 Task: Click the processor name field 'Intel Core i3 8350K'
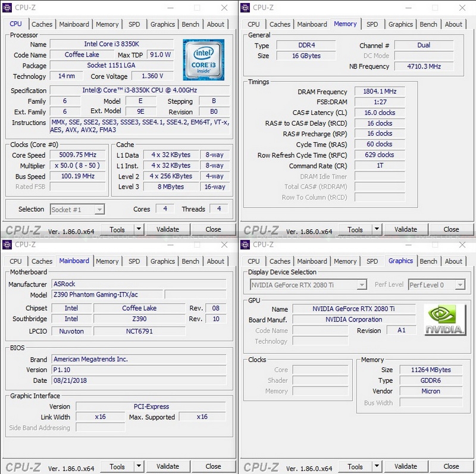click(x=112, y=44)
